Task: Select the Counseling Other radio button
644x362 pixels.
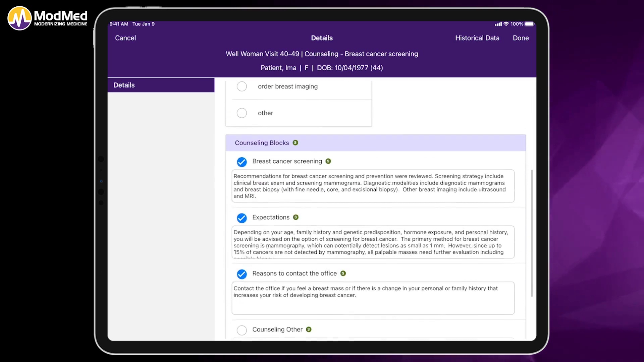Action: pos(241,330)
